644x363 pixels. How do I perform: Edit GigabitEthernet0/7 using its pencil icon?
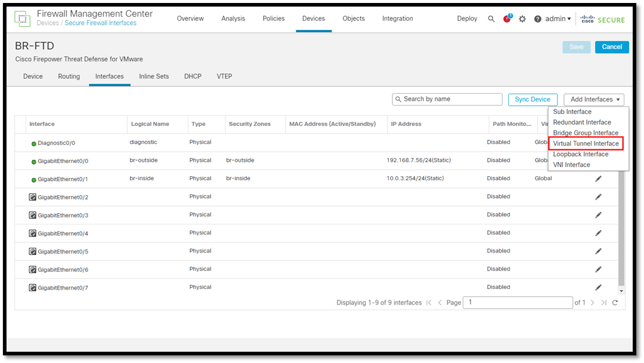pyautogui.click(x=598, y=287)
